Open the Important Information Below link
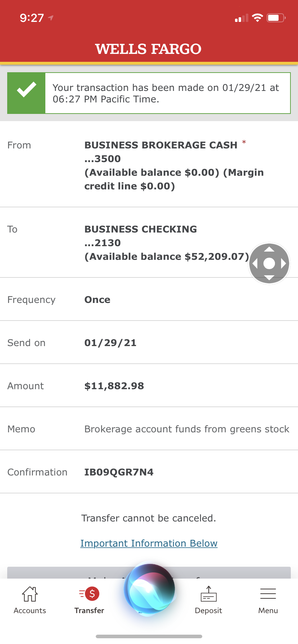Viewport: 298px width, 644px height. [149, 543]
